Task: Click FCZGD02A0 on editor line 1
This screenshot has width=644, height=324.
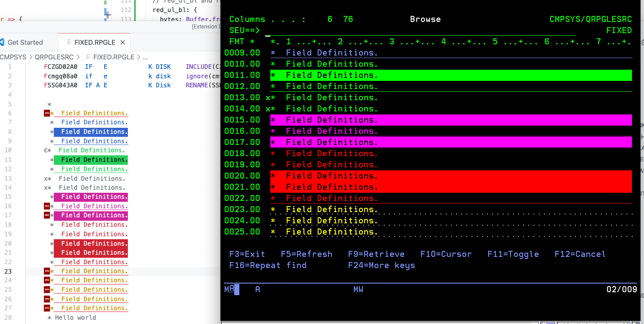Action: click(61, 67)
